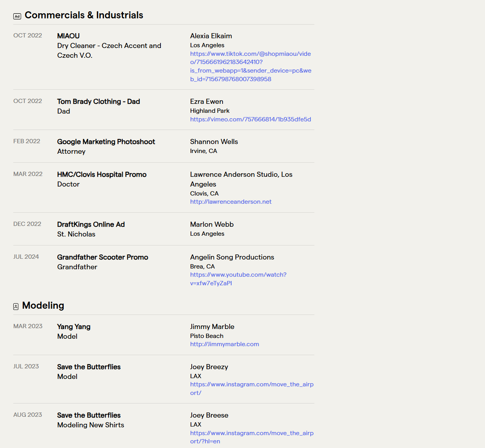Image resolution: width=485 pixels, height=448 pixels.
Task: Click Angelin Song Productions text
Action: tap(232, 257)
